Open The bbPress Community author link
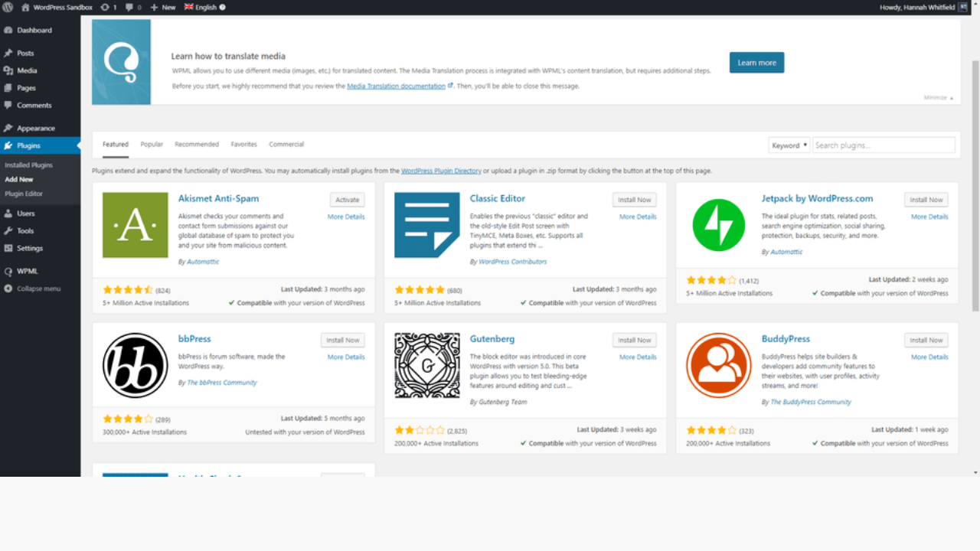Screen dimensions: 980x551 coord(222,383)
